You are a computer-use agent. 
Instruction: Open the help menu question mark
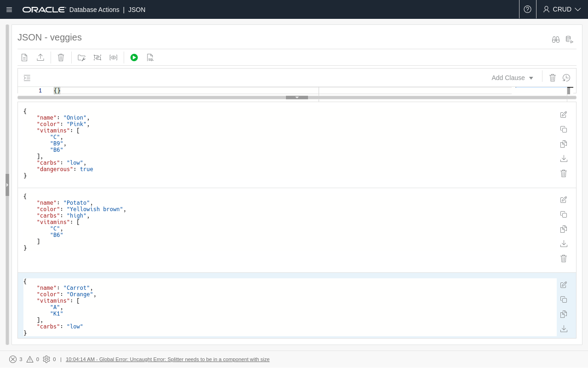[x=527, y=9]
